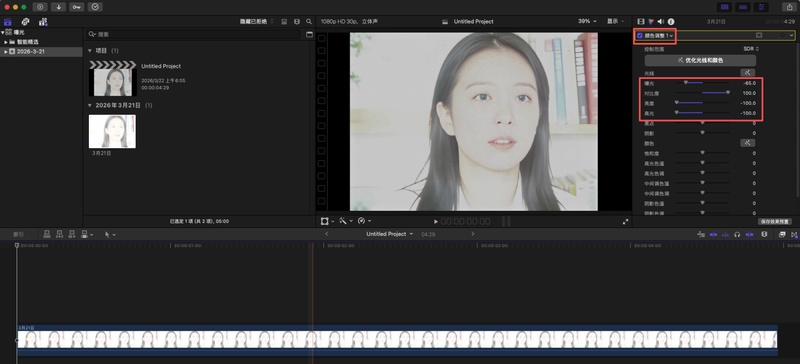
Task: Disable the 颜色调整 1 checkbox
Action: click(x=640, y=35)
